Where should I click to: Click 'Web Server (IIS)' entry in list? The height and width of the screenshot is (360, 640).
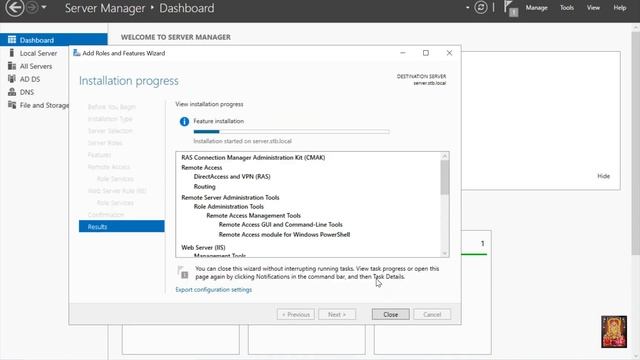[203, 247]
